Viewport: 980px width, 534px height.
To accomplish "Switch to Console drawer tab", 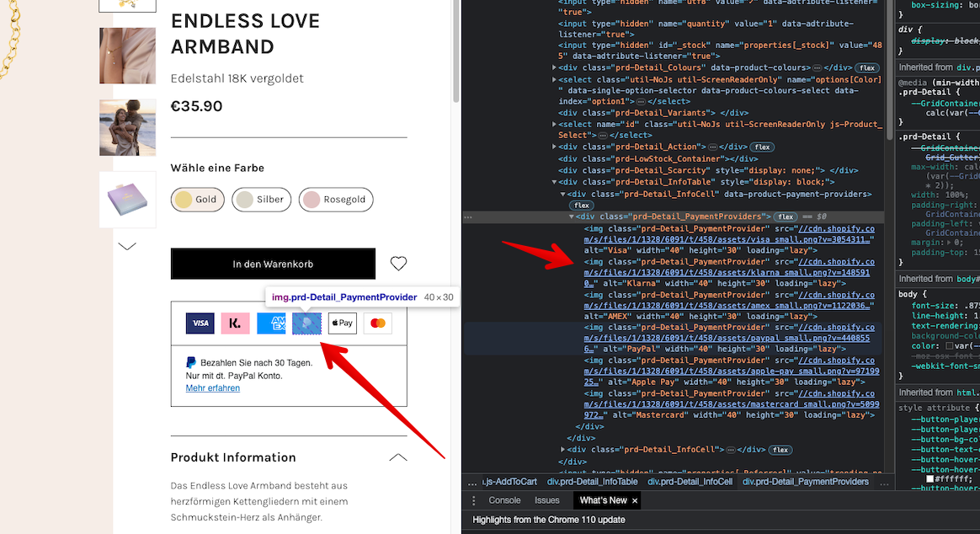I will pos(504,500).
